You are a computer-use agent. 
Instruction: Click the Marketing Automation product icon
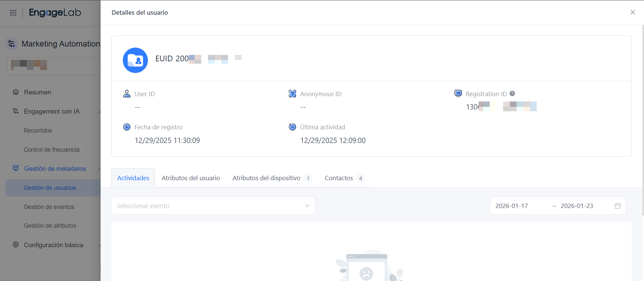point(11,44)
